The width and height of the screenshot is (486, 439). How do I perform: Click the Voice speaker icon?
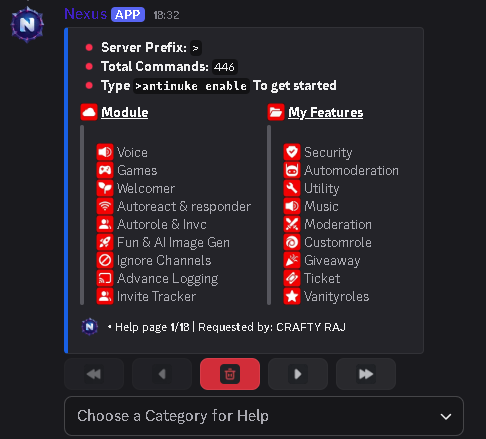pos(105,152)
